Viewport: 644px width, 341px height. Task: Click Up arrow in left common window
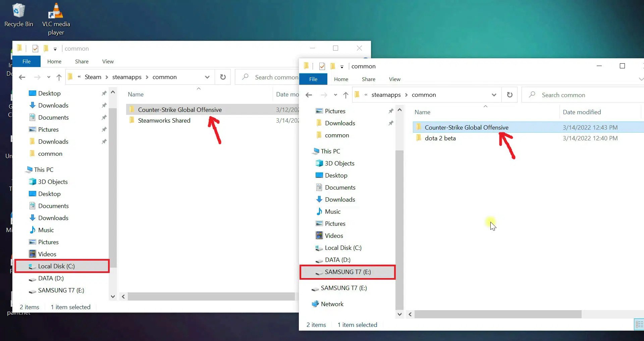(59, 77)
